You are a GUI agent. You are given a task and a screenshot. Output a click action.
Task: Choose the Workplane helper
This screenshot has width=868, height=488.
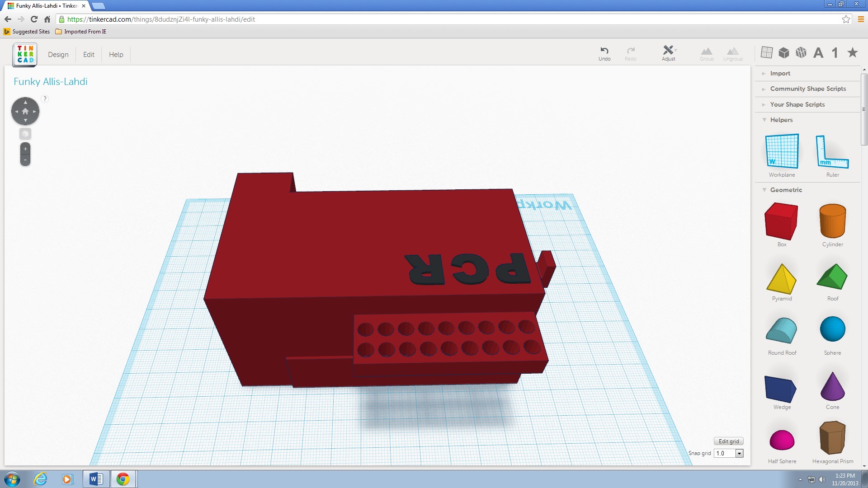tap(782, 151)
